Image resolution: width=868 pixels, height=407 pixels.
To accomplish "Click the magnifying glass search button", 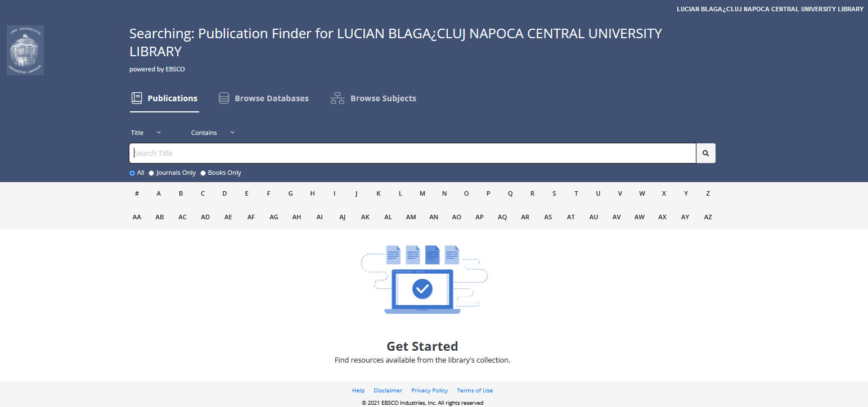I will 705,153.
